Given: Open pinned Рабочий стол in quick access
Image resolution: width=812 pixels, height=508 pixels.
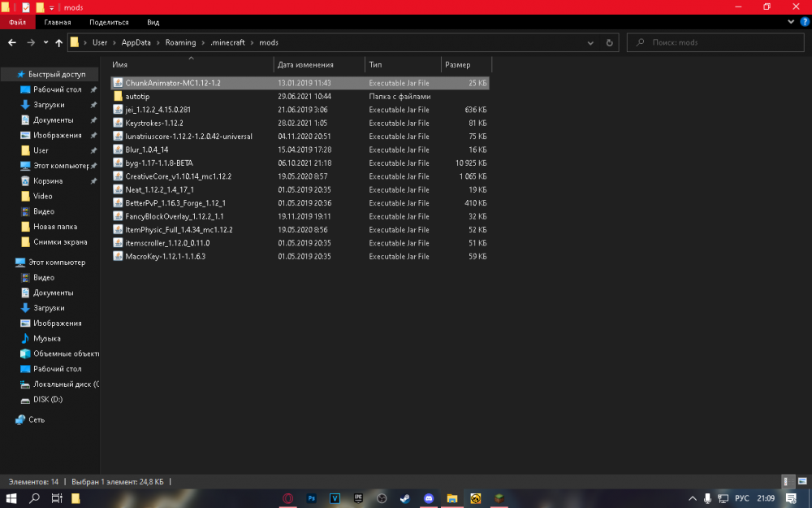Looking at the screenshot, I should tap(57, 89).
